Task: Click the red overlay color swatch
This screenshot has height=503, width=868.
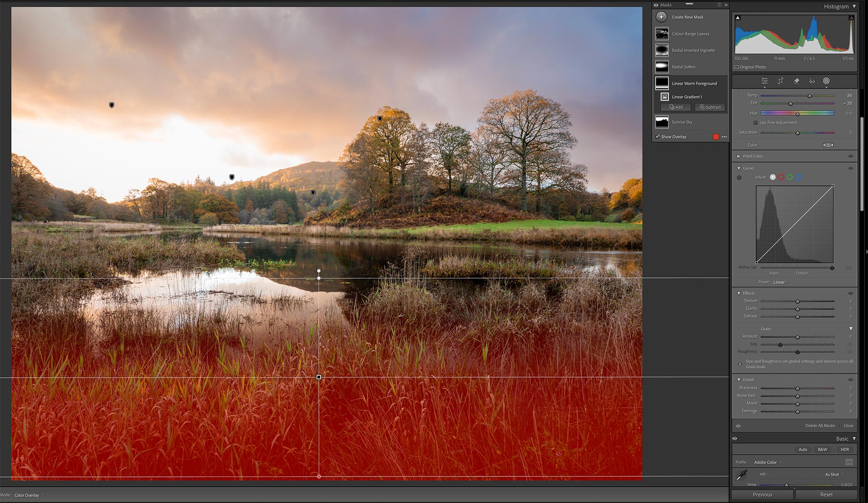Action: 716,137
